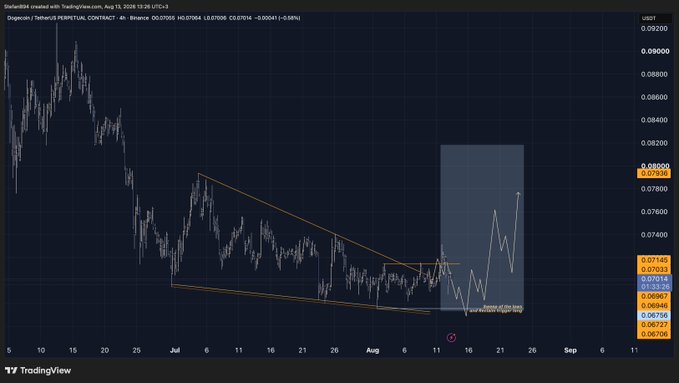The width and height of the screenshot is (679, 383).
Task: Click the Dogecoin / TetherUS PERPETUAL CONTRACT title
Action: click(x=61, y=18)
